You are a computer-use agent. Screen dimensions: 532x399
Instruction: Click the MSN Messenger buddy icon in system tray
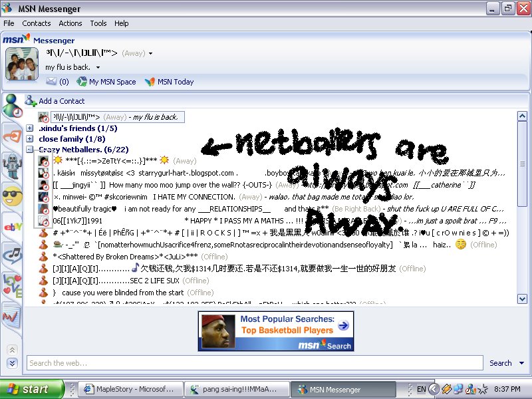470,389
